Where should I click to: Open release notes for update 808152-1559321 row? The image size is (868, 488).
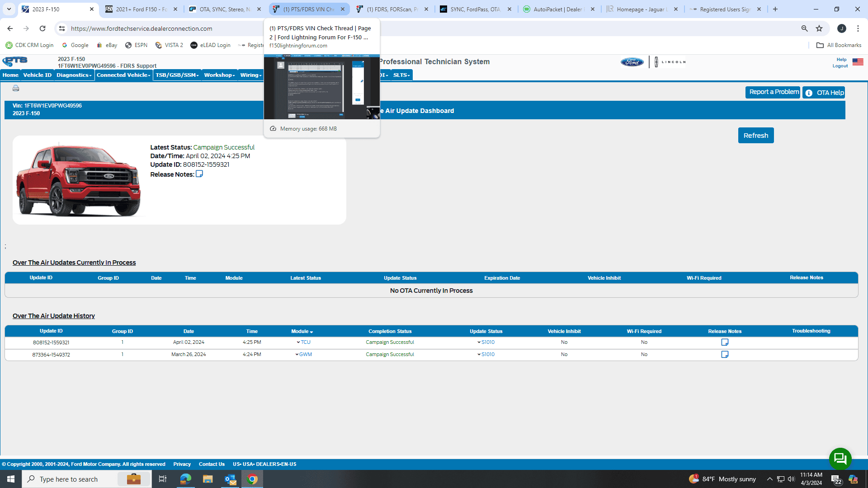(725, 343)
